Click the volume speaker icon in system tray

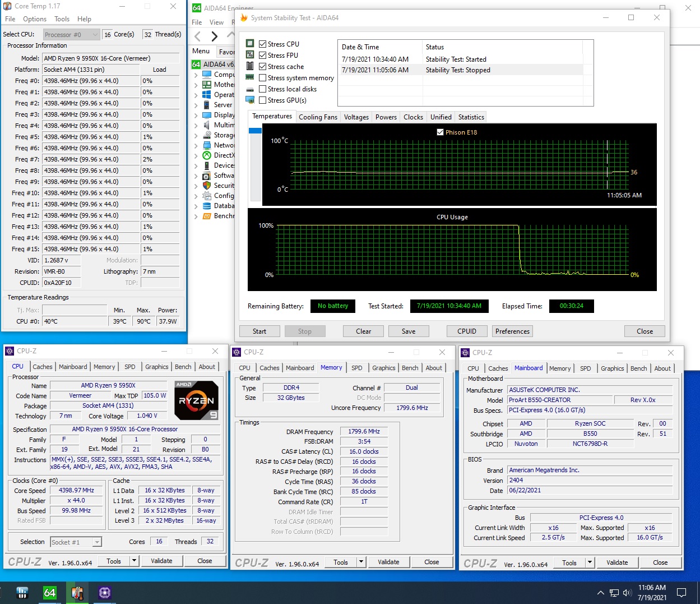coord(627,593)
